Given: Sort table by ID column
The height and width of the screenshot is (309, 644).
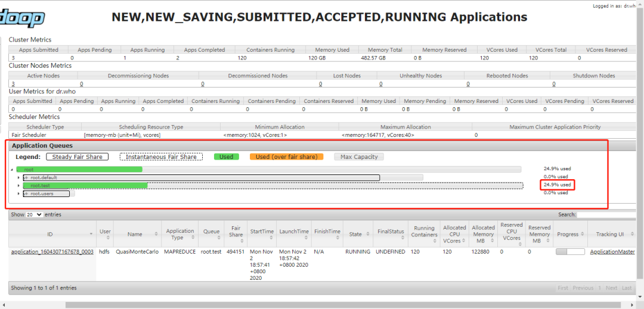Looking at the screenshot, I should 49,234.
